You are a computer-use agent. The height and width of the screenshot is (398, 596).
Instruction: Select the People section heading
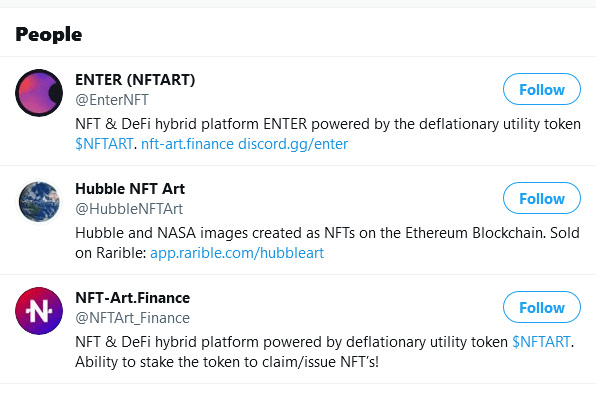click(x=49, y=35)
